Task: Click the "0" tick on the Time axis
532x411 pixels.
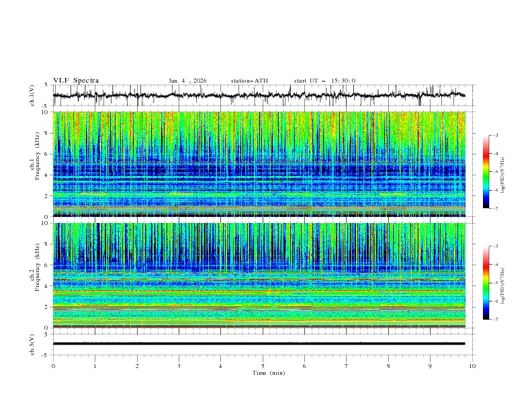Action: [53, 366]
